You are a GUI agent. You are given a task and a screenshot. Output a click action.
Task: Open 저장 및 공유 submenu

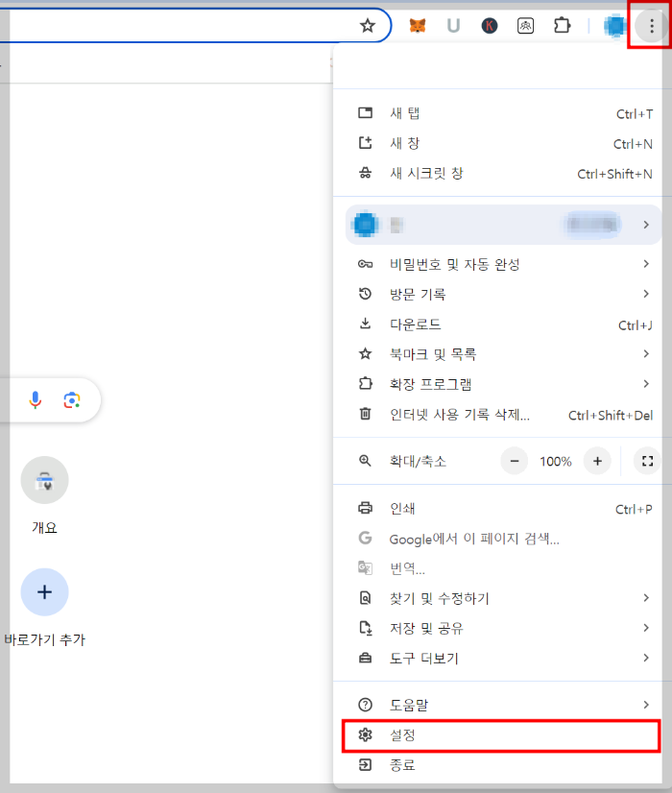point(505,628)
